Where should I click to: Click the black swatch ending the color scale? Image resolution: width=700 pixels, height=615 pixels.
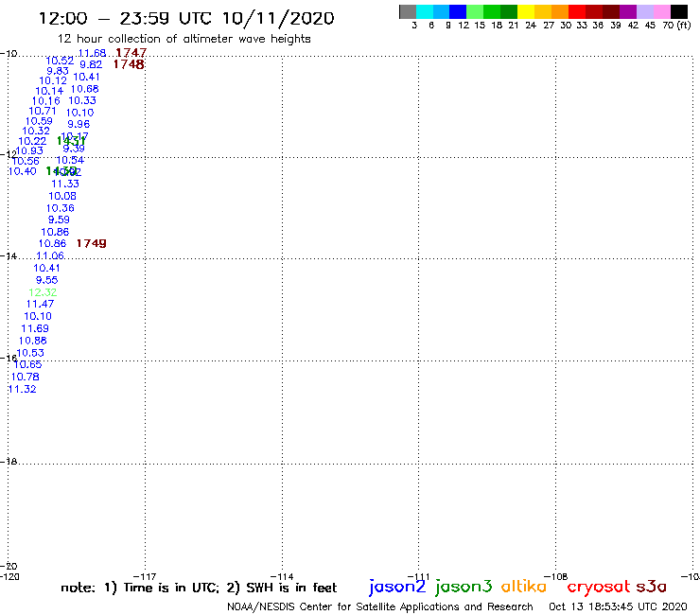tap(679, 12)
